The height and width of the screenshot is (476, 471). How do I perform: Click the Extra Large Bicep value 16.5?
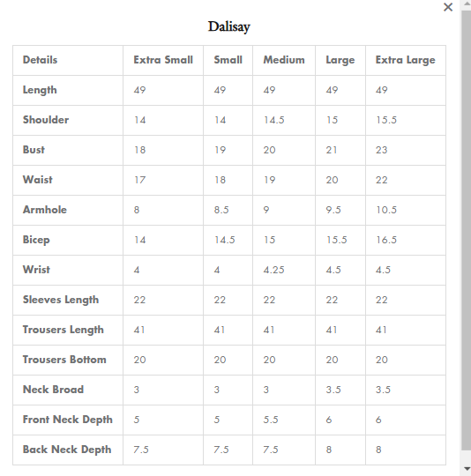(x=386, y=240)
